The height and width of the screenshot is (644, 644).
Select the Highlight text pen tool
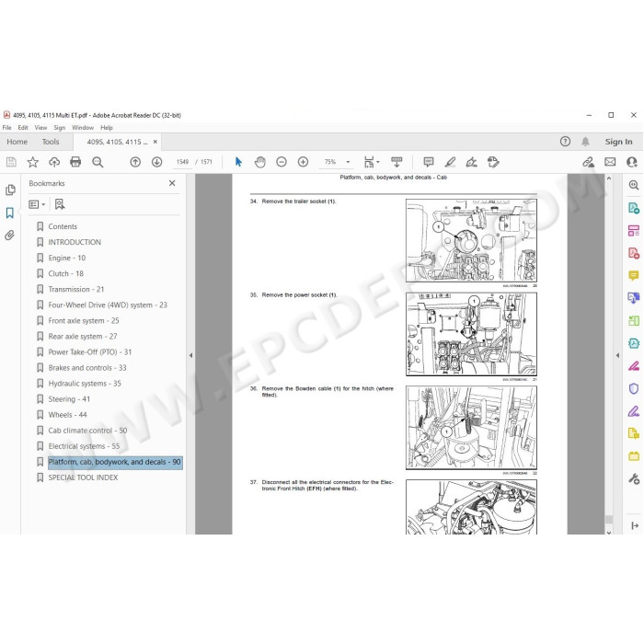click(450, 162)
